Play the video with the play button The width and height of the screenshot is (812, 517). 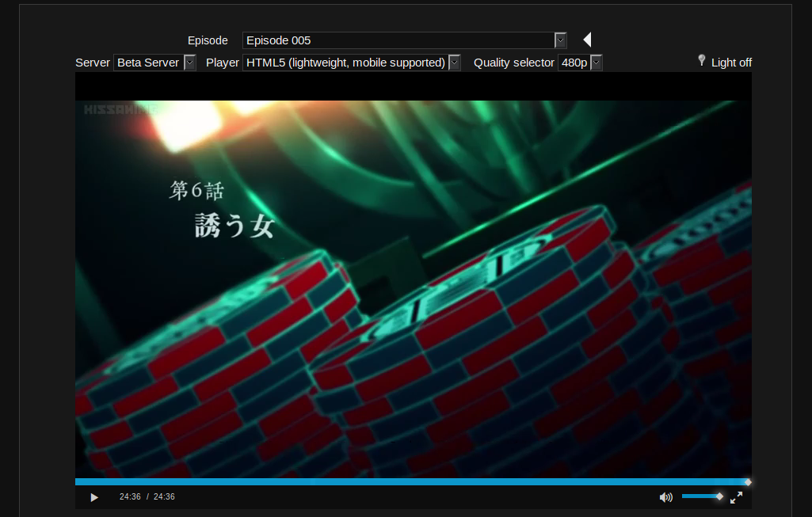click(93, 497)
